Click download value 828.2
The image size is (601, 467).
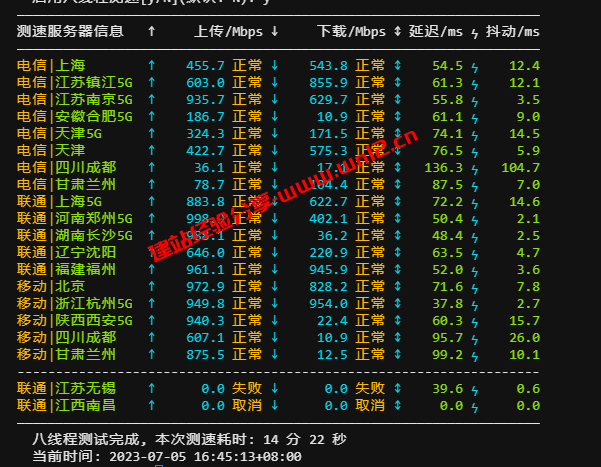(328, 287)
